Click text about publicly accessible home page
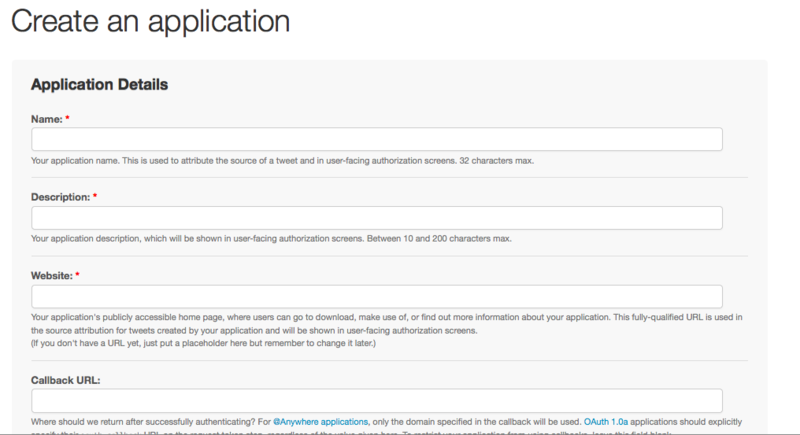 pyautogui.click(x=386, y=324)
